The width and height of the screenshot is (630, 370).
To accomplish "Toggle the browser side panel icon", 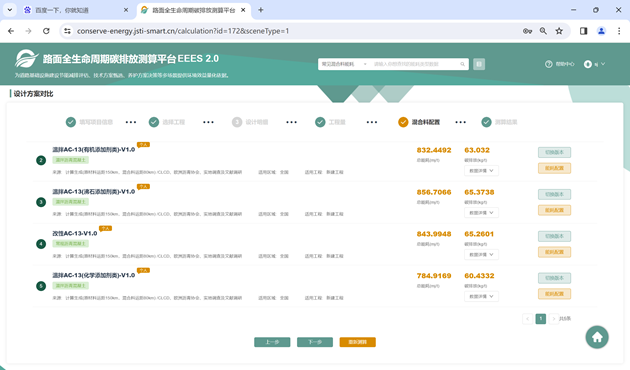I will [583, 31].
